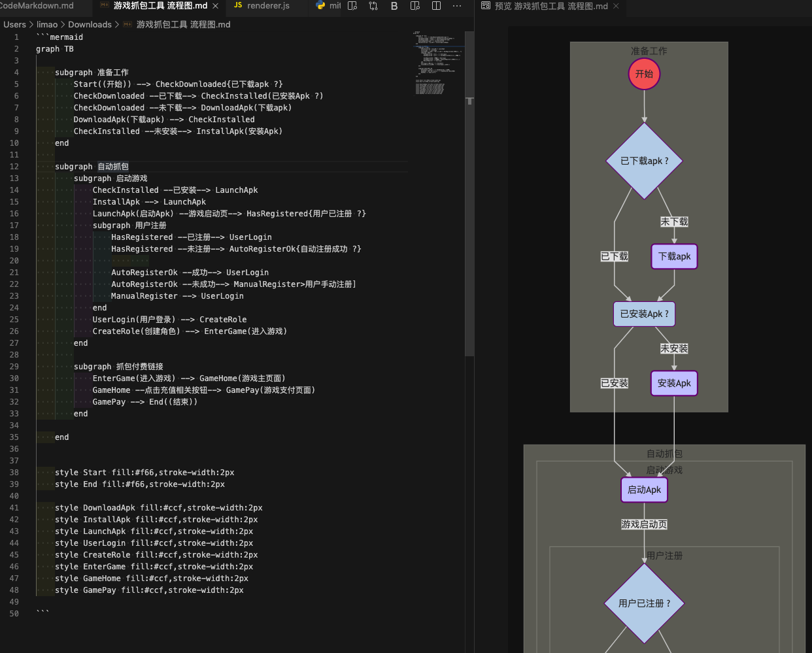Click the 未下载 edge label
This screenshot has height=653, width=812.
674,222
